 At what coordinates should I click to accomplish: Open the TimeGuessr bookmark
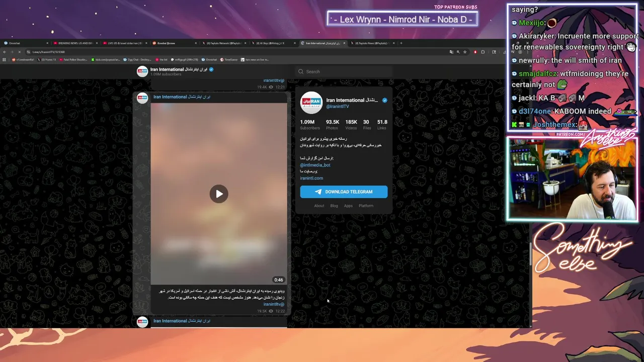(229, 60)
